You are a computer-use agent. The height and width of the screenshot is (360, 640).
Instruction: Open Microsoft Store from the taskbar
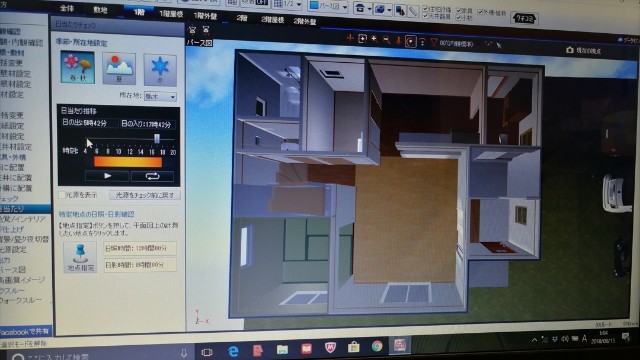[x=354, y=347]
